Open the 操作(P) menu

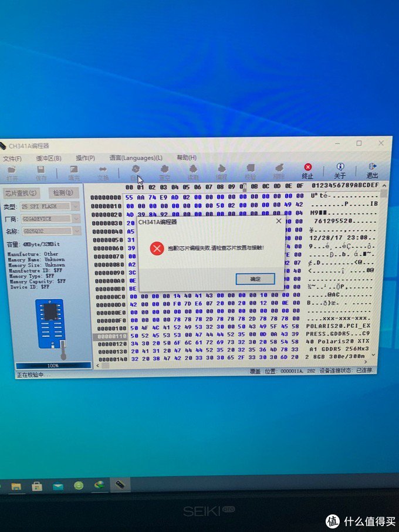point(85,158)
